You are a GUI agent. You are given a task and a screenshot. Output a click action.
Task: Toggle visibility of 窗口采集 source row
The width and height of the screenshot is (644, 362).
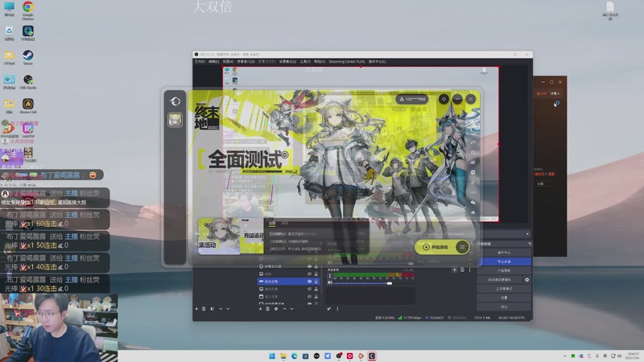309,296
